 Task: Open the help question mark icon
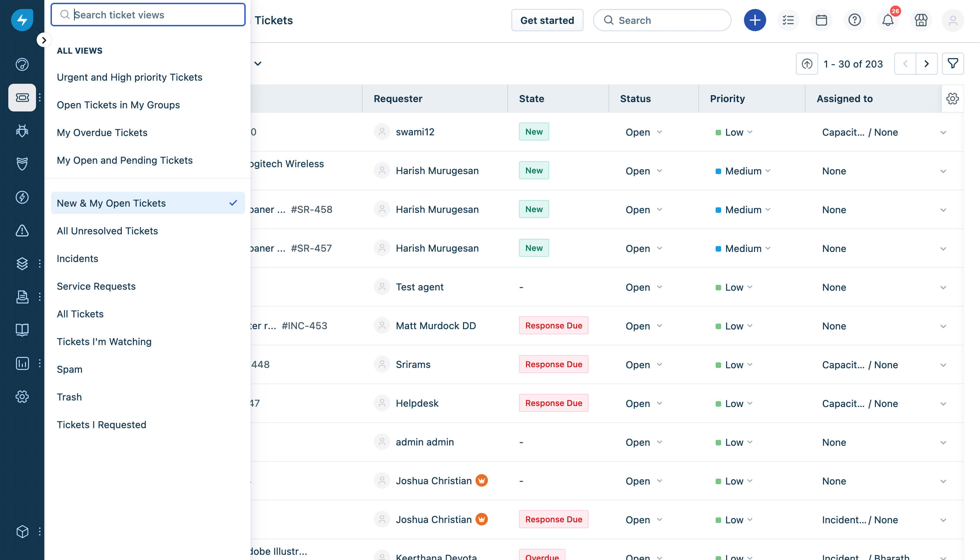pos(854,20)
